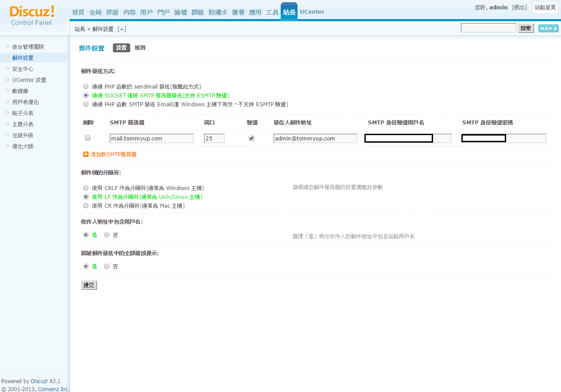Screen dimensions: 561x392
Task: Click the search input box at top right
Action: [x=488, y=28]
